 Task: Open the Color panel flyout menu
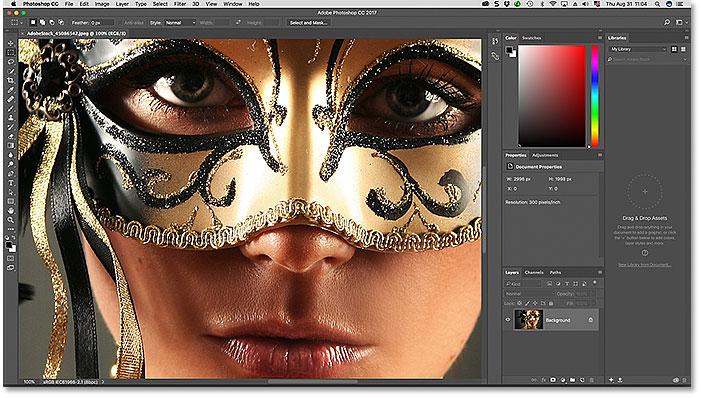click(600, 38)
